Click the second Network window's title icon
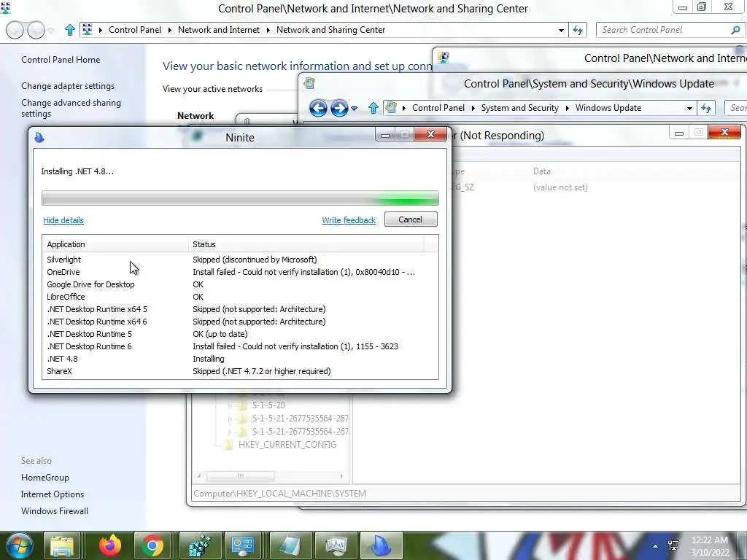Screen dimensions: 747x560 pos(444,58)
